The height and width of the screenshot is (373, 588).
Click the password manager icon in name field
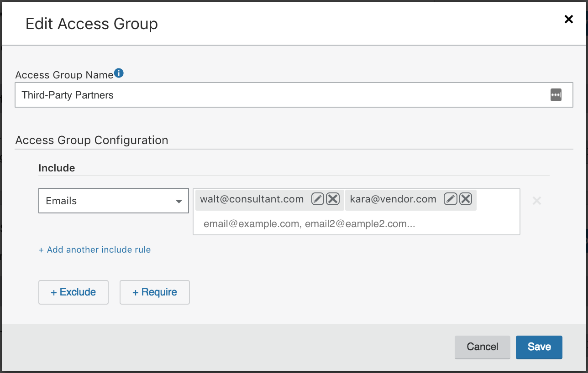pos(556,95)
